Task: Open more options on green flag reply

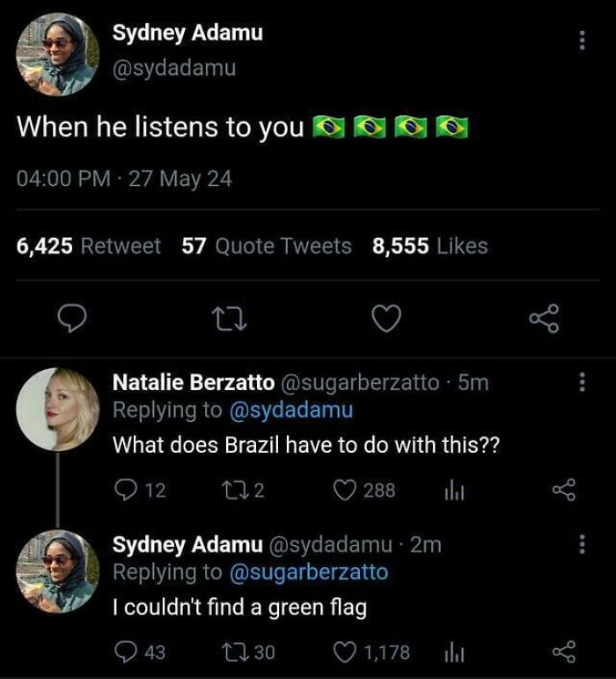Action: [581, 544]
